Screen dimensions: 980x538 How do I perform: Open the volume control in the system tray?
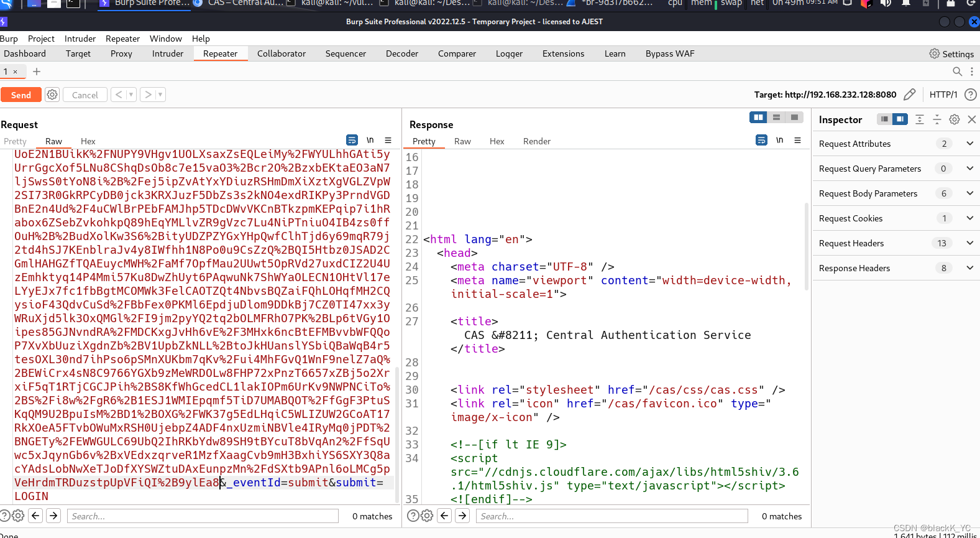886,3
